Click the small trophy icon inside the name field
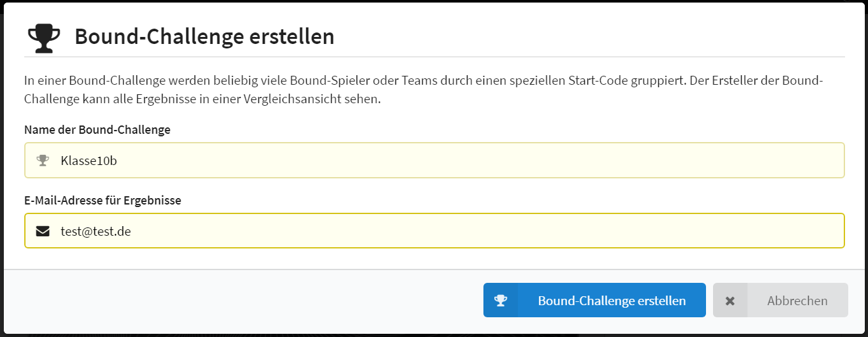The image size is (868, 337). click(x=43, y=161)
